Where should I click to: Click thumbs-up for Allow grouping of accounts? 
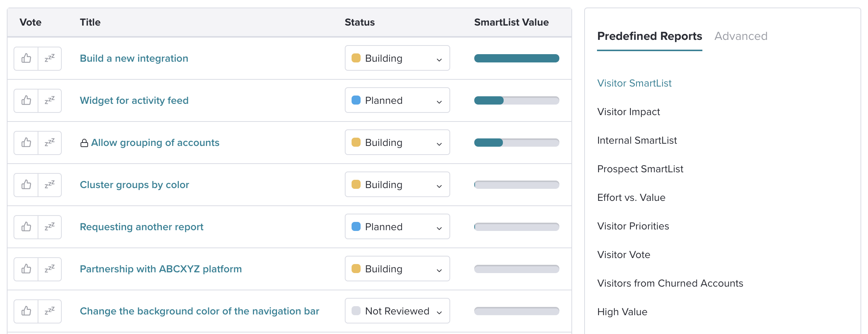coord(26,143)
